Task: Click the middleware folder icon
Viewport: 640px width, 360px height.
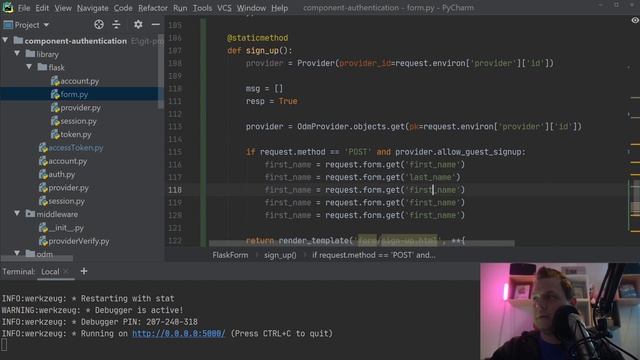Action: click(30, 213)
